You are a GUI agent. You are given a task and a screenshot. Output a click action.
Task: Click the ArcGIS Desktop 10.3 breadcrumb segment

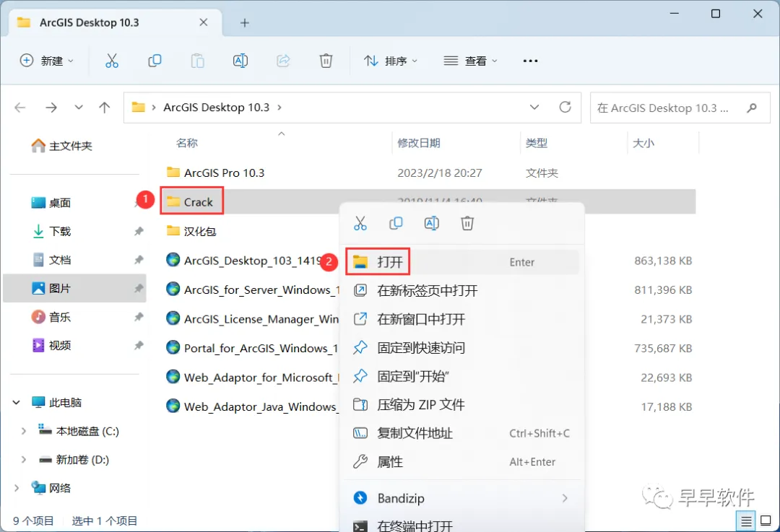[x=217, y=108]
